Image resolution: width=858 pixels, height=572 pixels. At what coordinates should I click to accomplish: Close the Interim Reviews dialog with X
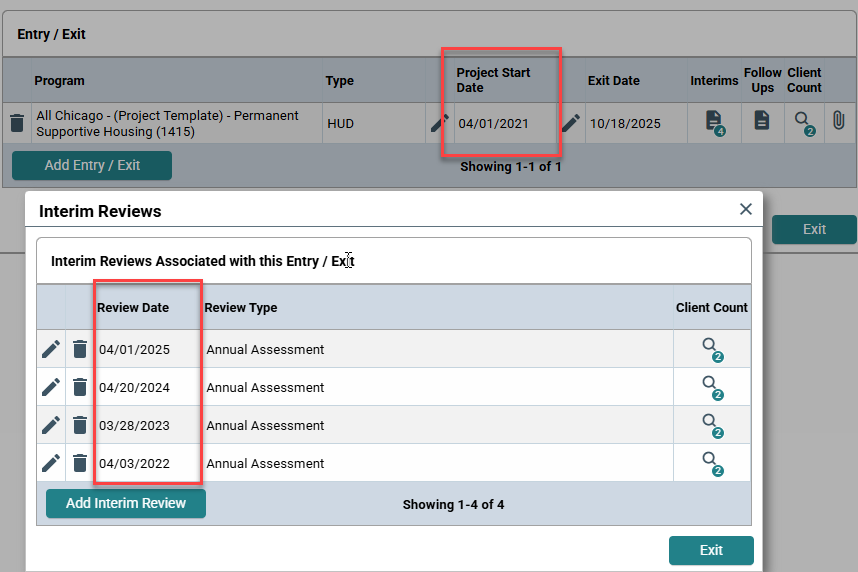745,209
